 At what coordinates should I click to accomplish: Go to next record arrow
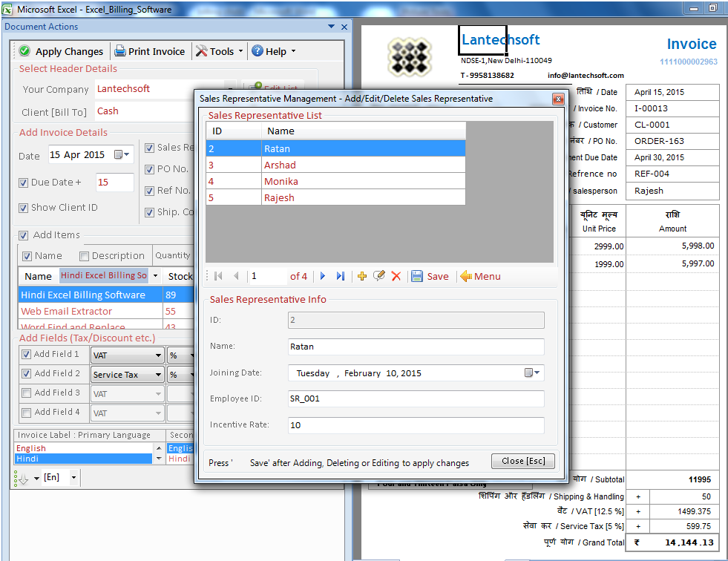tap(323, 276)
